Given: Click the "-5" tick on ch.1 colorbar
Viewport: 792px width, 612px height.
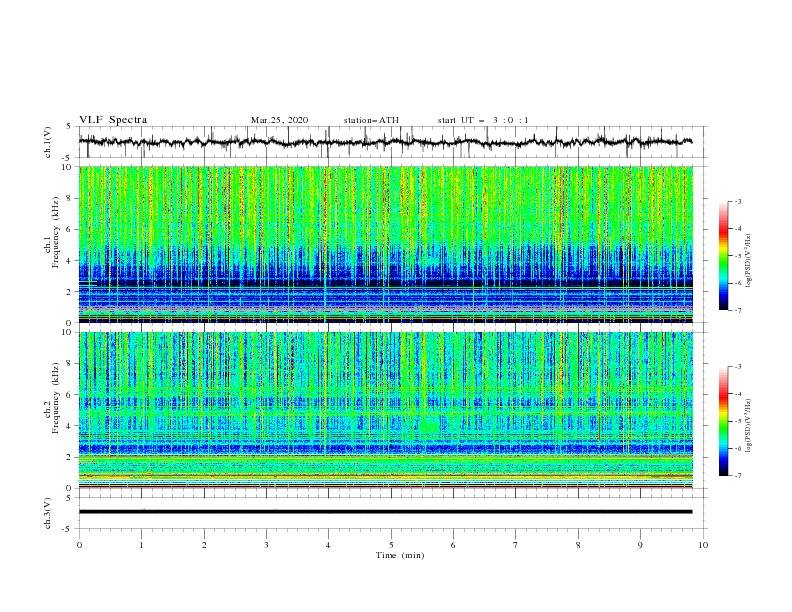Looking at the screenshot, I should click(x=737, y=256).
